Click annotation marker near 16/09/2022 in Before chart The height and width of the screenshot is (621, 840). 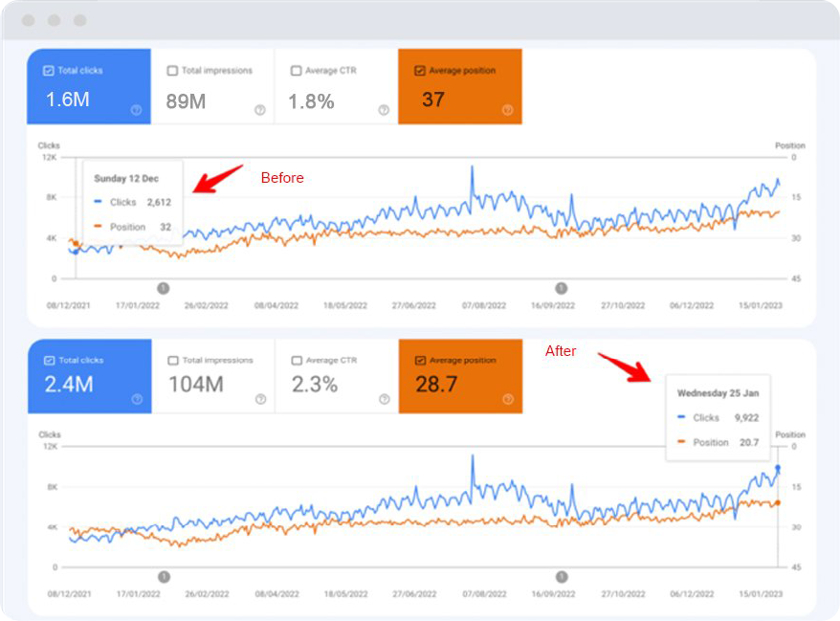[562, 287]
